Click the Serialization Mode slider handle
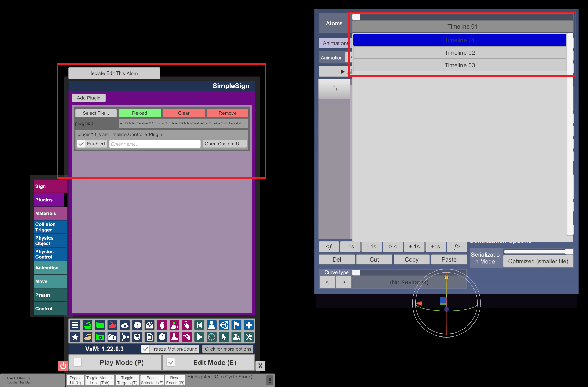Screen dimensions: 588x387 pos(569,252)
